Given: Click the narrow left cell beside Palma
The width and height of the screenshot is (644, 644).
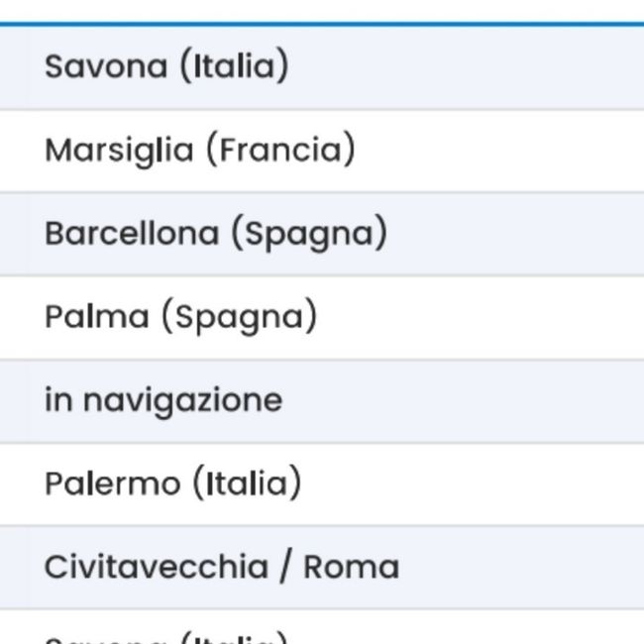Looking at the screenshot, I should tap(13, 317).
